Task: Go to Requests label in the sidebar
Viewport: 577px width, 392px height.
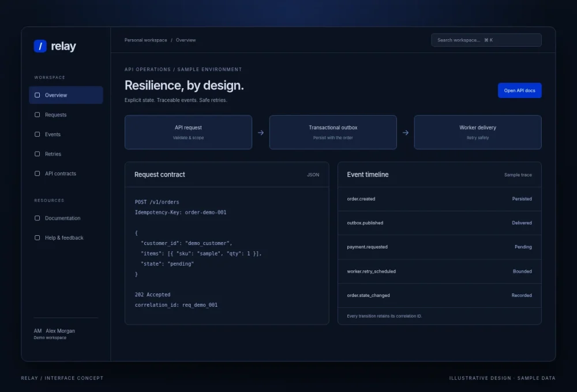Action: click(55, 115)
